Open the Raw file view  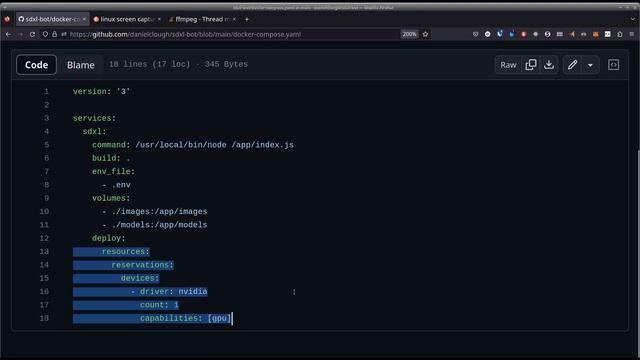click(x=508, y=65)
